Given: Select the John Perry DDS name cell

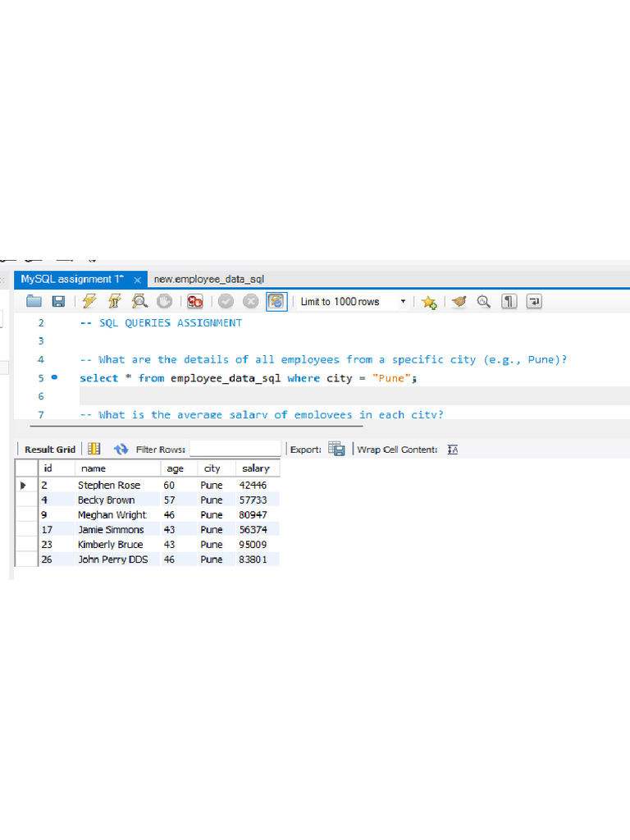Looking at the screenshot, I should coord(118,559).
